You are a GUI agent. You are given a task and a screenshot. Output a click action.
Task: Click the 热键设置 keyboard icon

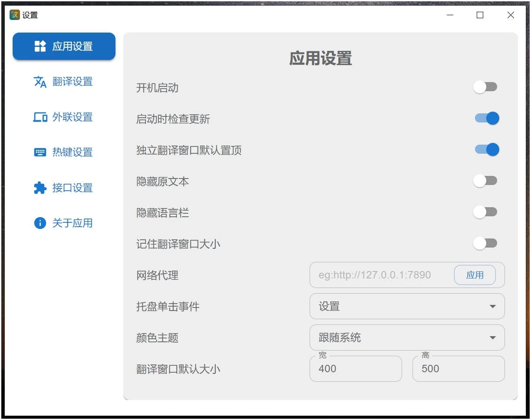pyautogui.click(x=40, y=152)
